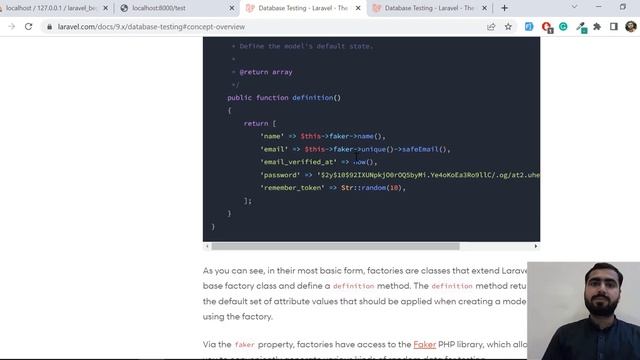Close the localhost:8000/test tab
This screenshot has width=640, height=360.
point(231,8)
